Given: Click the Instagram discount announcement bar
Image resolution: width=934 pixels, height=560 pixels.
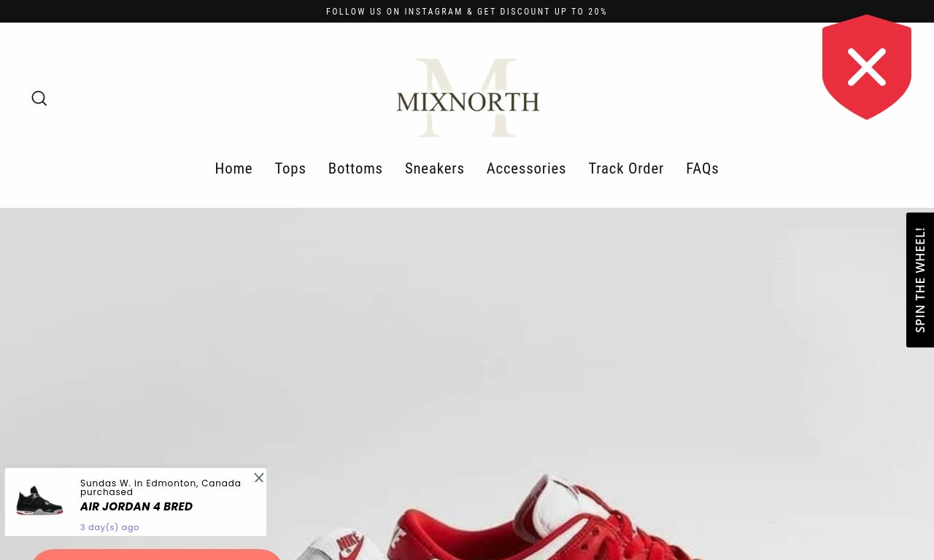Looking at the screenshot, I should point(467,12).
